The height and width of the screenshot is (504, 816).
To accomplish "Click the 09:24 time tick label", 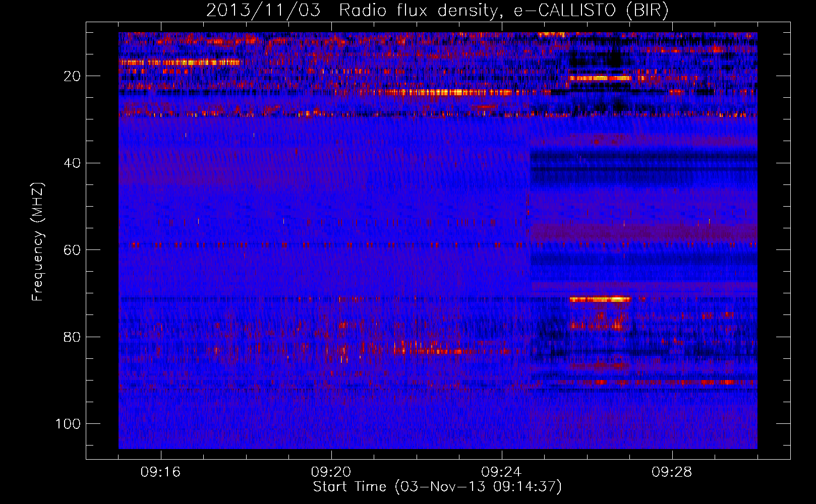I will click(x=502, y=472).
